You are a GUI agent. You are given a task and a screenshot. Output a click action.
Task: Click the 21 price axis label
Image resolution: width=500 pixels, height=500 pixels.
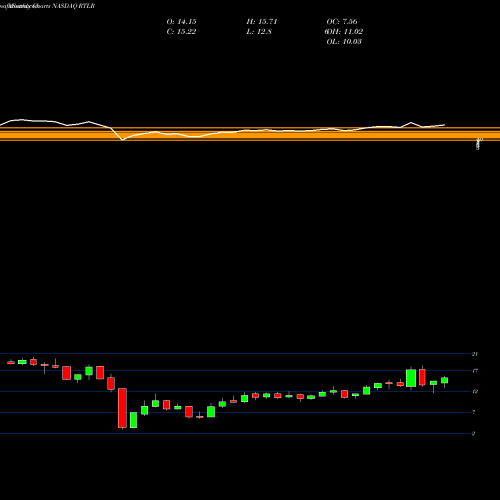(x=475, y=354)
